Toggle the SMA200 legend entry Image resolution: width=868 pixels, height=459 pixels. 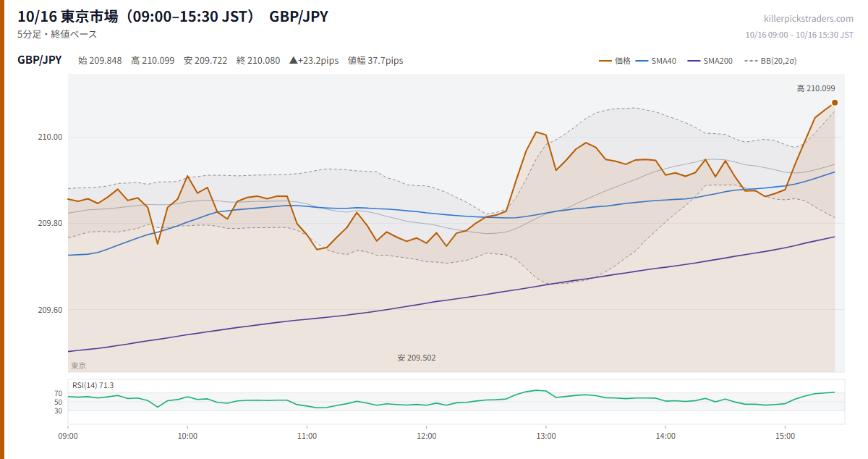[x=710, y=61]
